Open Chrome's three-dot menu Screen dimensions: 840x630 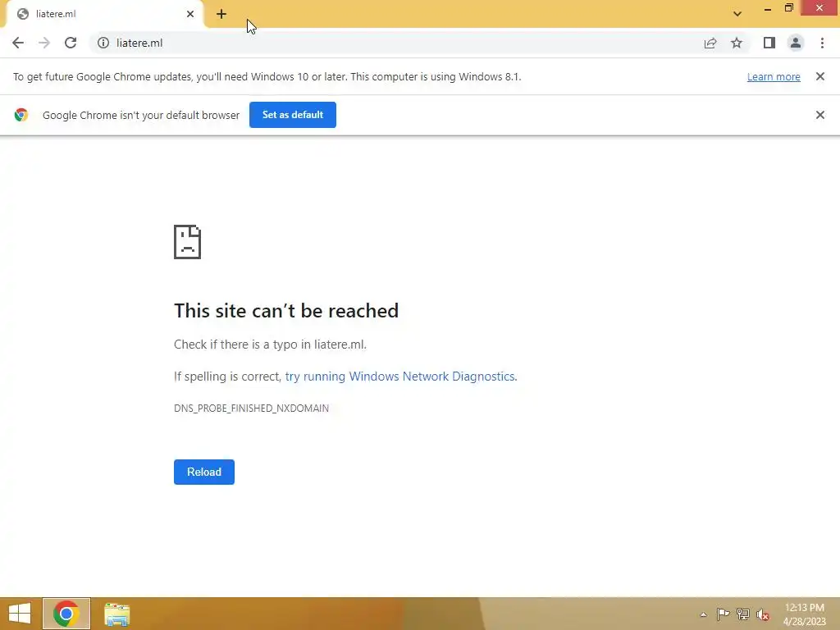(x=822, y=43)
